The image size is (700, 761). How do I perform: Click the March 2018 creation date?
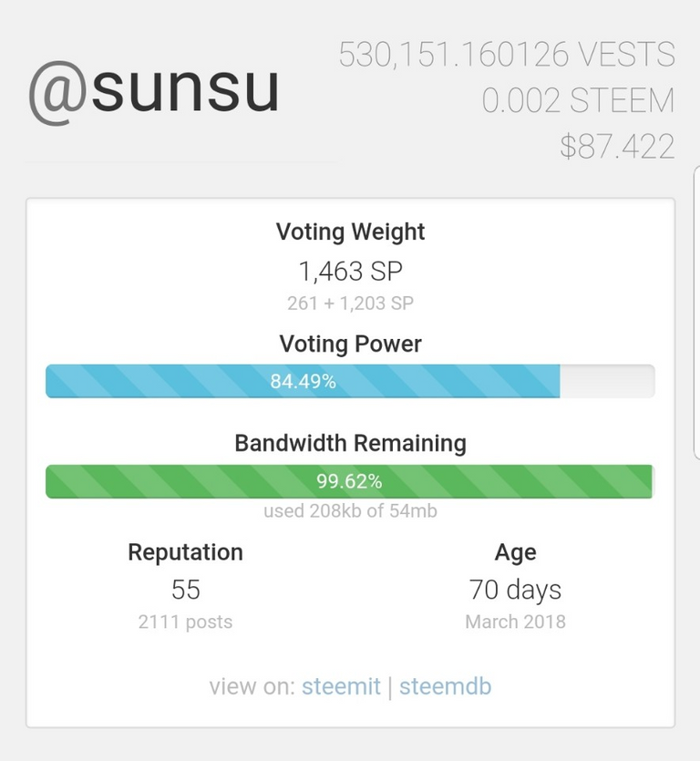(515, 622)
